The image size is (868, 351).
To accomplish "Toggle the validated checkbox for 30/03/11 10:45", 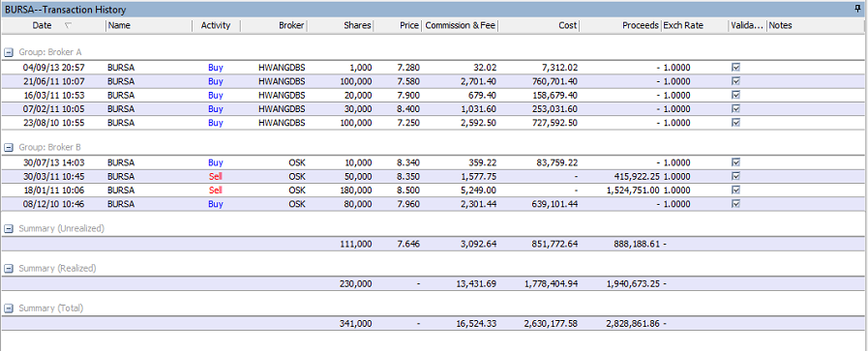I will [x=735, y=176].
